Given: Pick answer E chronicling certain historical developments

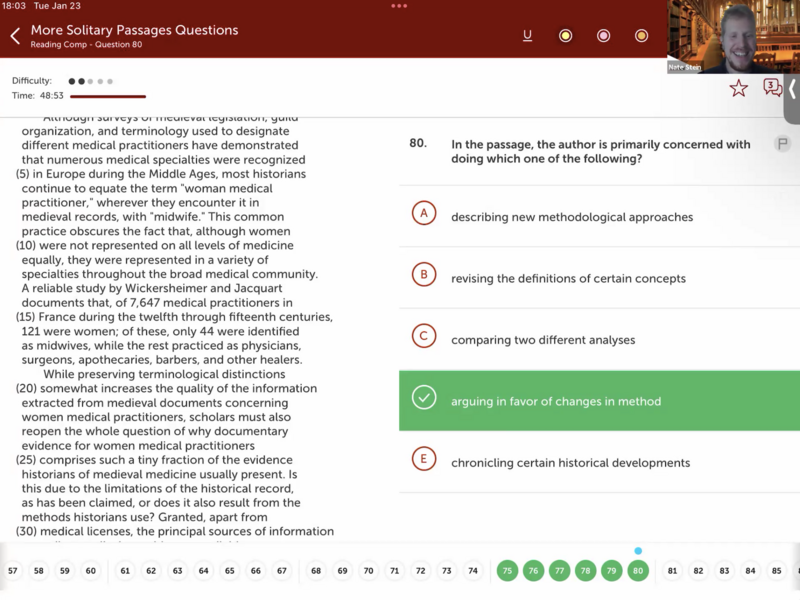Looking at the screenshot, I should (x=570, y=462).
